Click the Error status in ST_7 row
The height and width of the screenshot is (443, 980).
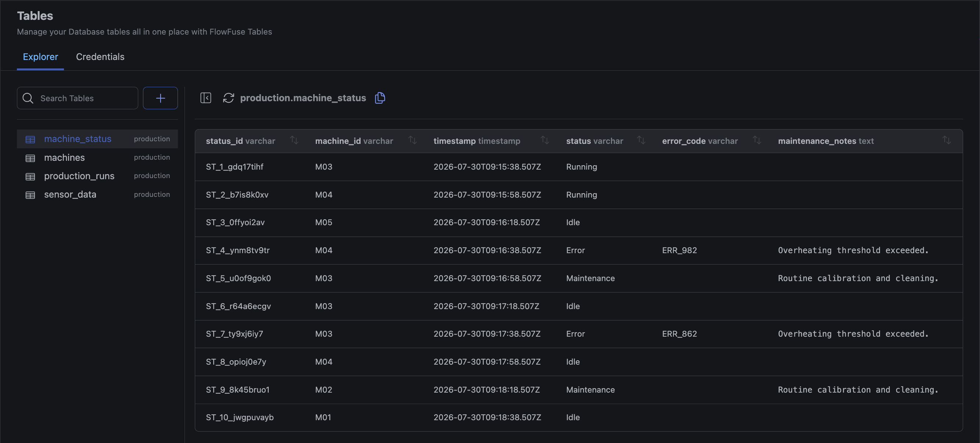coord(575,334)
